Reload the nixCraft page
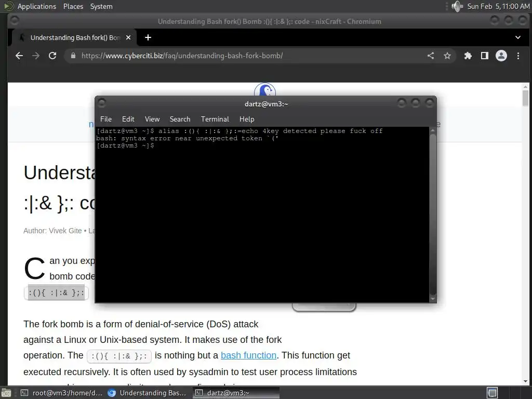 coord(52,56)
